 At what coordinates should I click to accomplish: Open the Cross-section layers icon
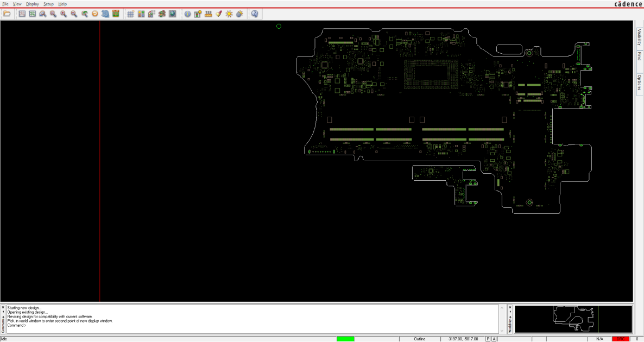162,14
